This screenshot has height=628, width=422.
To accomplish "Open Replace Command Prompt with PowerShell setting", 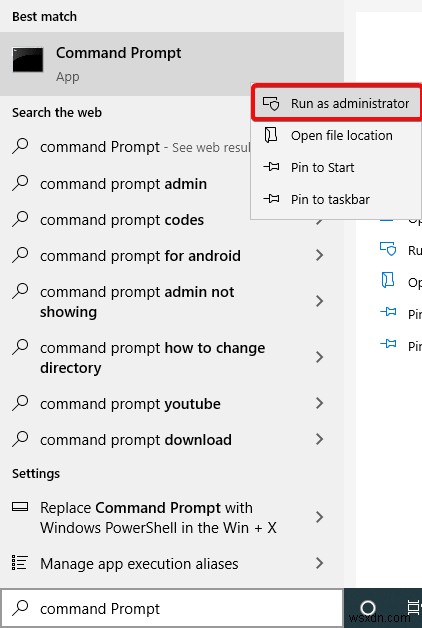I will (172, 517).
